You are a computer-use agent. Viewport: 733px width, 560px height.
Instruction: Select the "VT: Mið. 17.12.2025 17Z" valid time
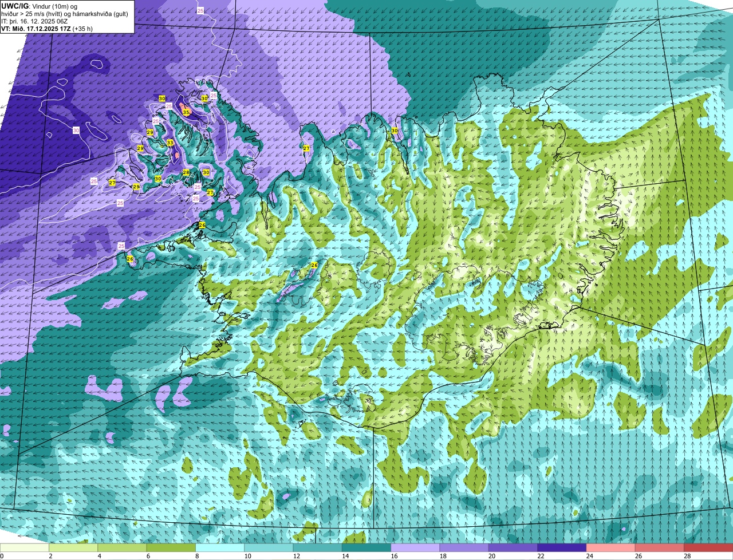[36, 29]
